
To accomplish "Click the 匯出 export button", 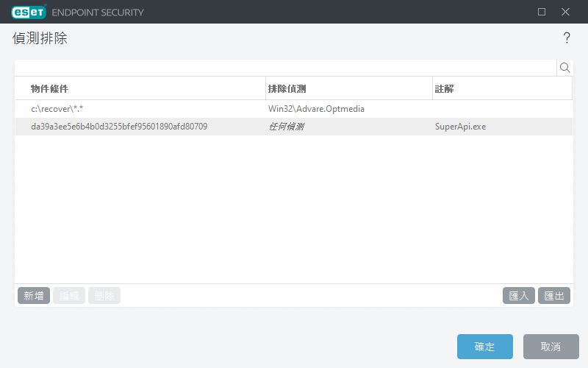I will (554, 296).
